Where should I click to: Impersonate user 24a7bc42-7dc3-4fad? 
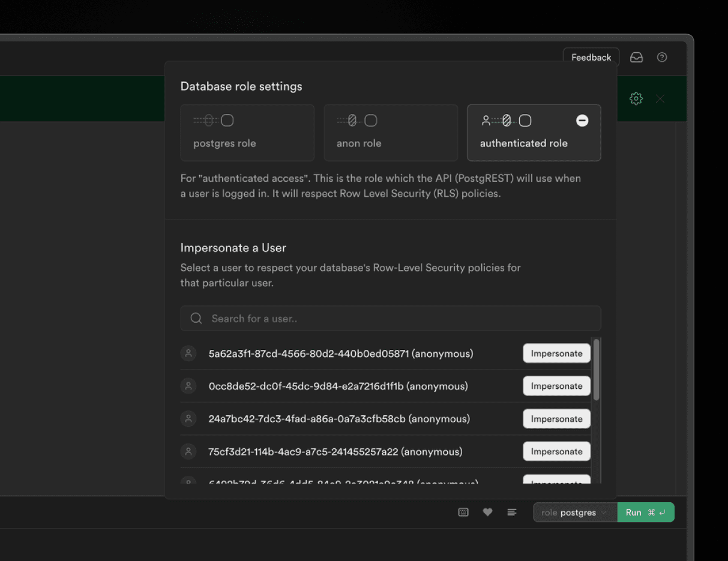[x=556, y=419]
